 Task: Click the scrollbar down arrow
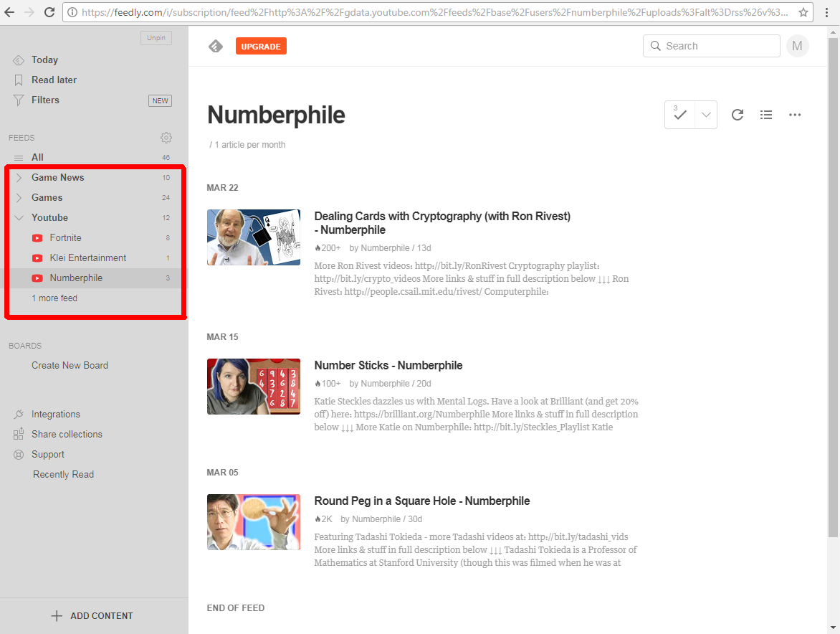click(x=833, y=628)
